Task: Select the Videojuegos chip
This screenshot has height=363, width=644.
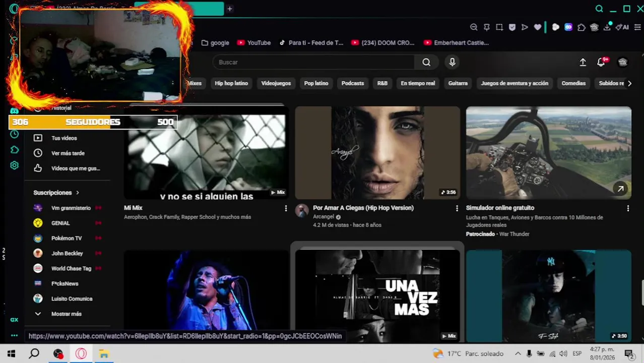Action: coord(276,83)
